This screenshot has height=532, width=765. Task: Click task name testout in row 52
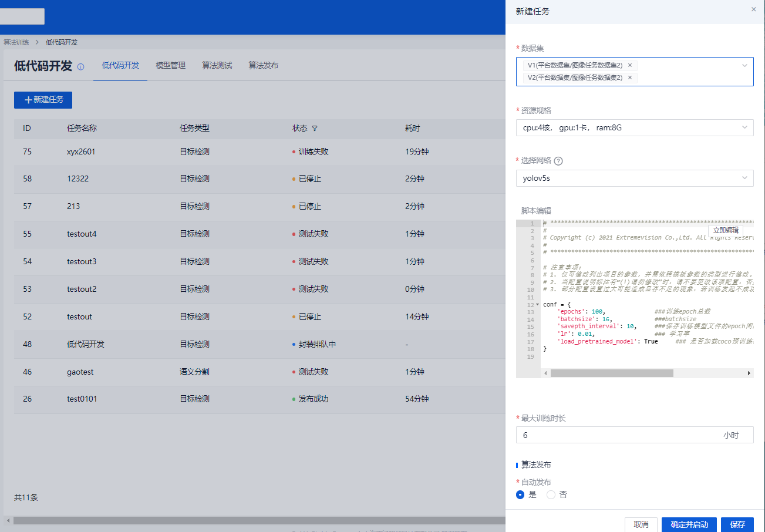tap(79, 316)
